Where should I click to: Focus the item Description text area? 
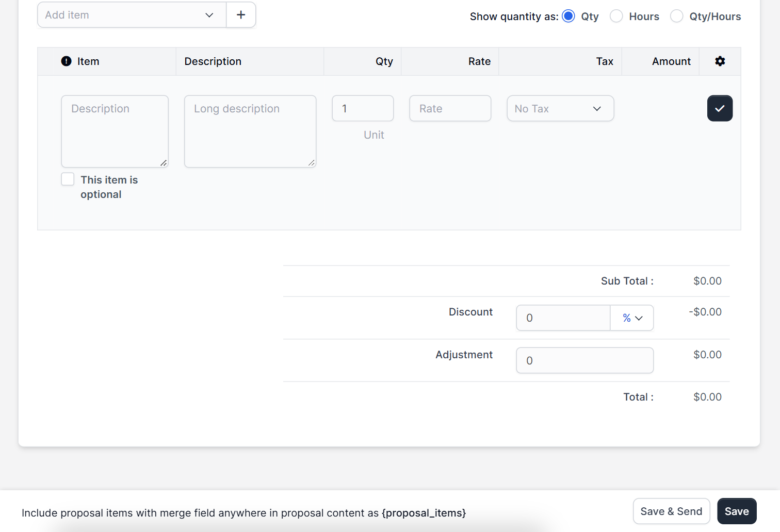pyautogui.click(x=115, y=131)
